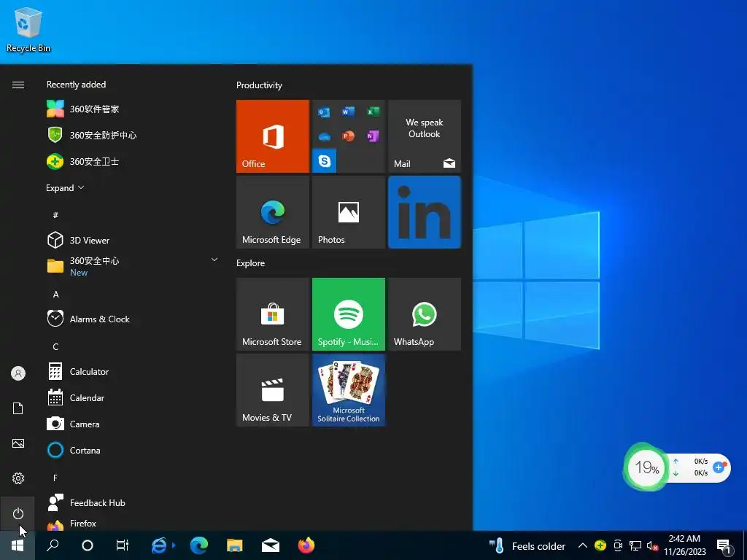Image resolution: width=747 pixels, height=560 pixels.
Task: Open the Feels colder weather widget
Action: [527, 545]
